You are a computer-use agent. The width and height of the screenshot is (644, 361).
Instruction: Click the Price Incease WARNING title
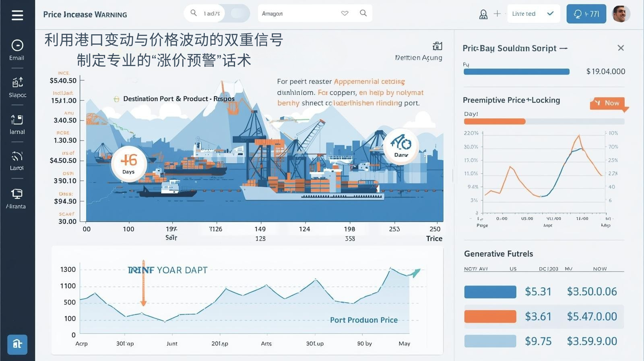85,15
